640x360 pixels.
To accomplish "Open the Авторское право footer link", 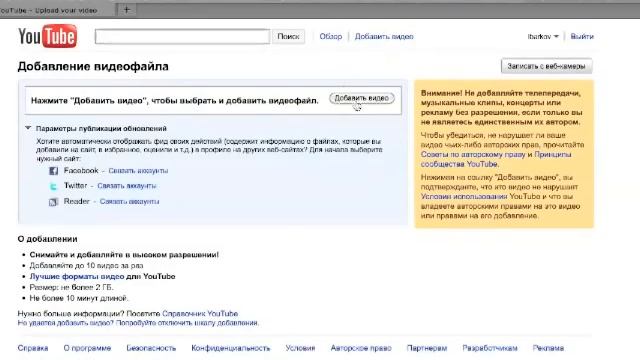I will [361, 348].
